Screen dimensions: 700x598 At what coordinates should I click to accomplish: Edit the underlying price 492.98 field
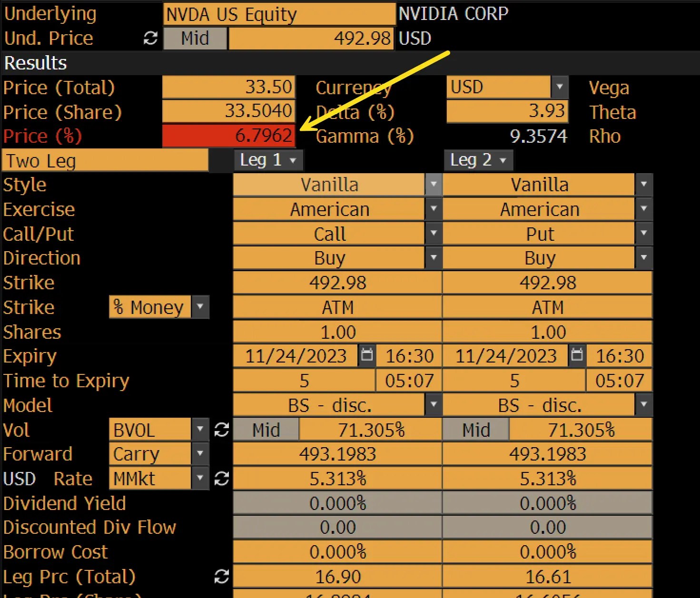pos(311,39)
